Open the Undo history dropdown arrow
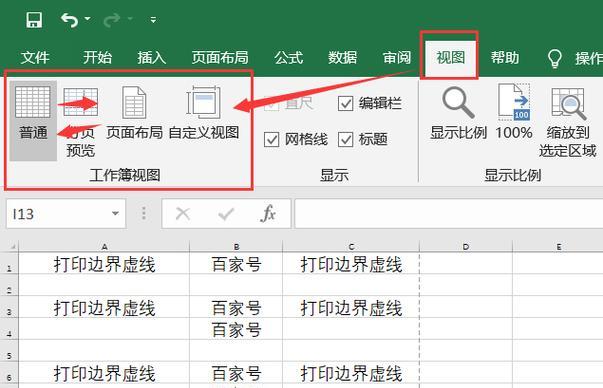Screen dimensions: 603x388 coord(87,18)
